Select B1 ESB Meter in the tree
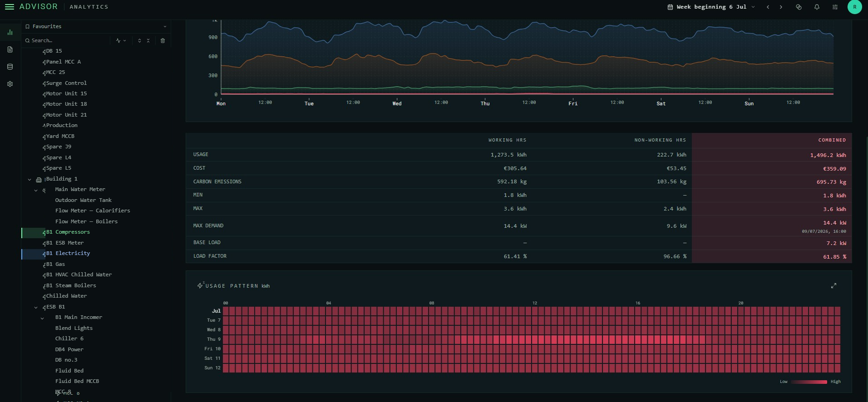Image resolution: width=868 pixels, height=402 pixels. [65, 243]
